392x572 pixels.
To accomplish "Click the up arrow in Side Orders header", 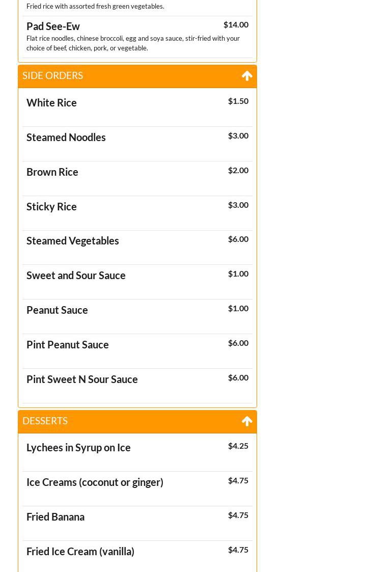I will click(247, 76).
